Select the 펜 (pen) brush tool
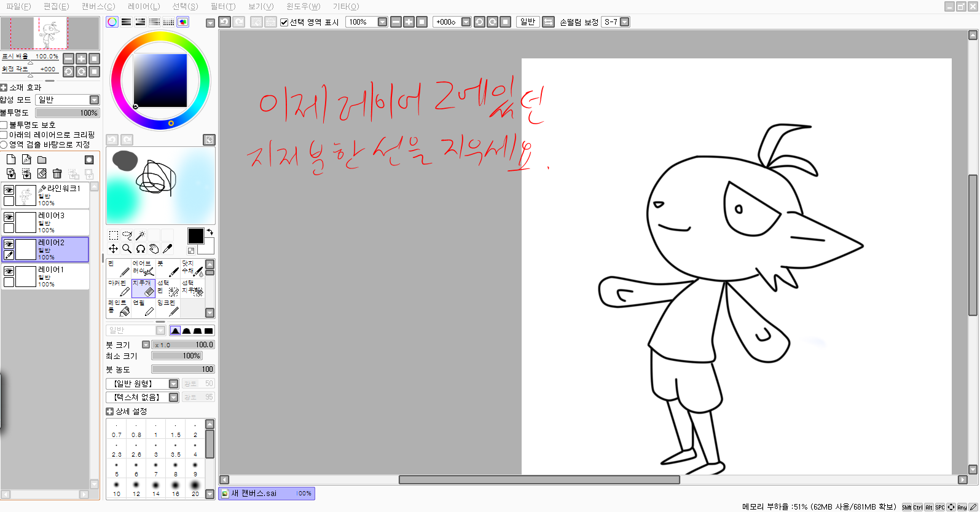 point(119,269)
